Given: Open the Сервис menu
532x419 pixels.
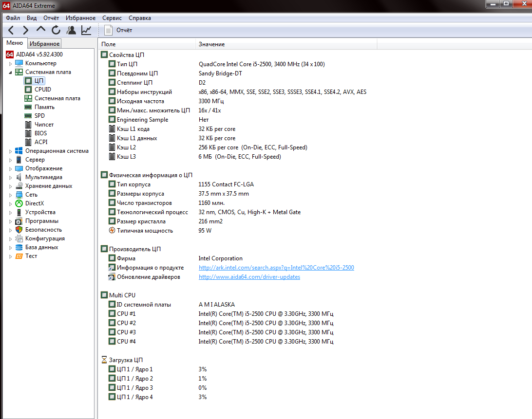Looking at the screenshot, I should [x=112, y=18].
